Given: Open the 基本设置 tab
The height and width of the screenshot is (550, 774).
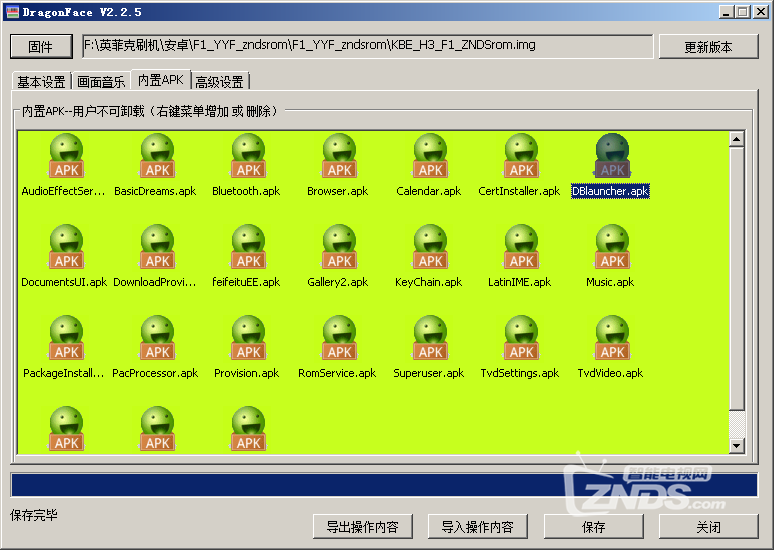Looking at the screenshot, I should (41, 81).
